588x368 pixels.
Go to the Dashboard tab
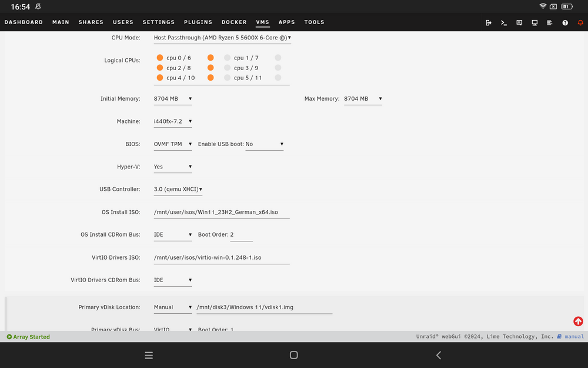tap(24, 22)
